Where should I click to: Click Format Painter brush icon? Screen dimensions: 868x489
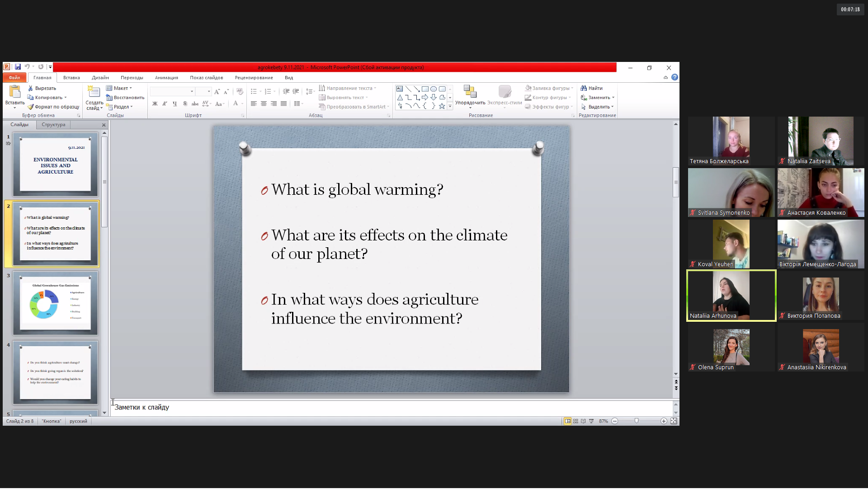30,107
